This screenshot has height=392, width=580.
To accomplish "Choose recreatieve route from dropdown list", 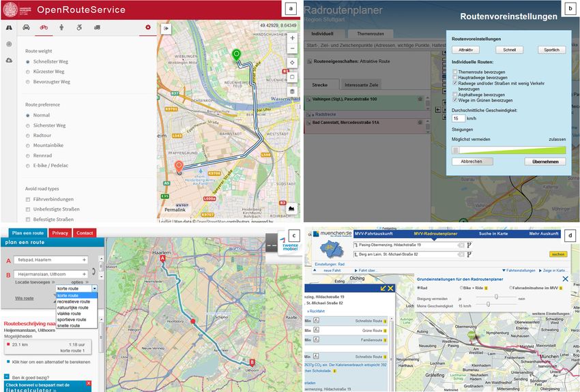I will (x=73, y=301).
